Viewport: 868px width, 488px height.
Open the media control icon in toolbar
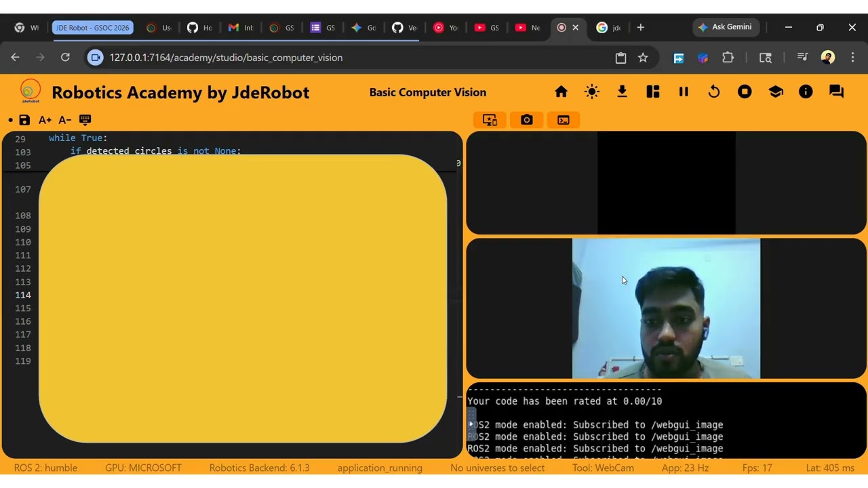coord(802,58)
